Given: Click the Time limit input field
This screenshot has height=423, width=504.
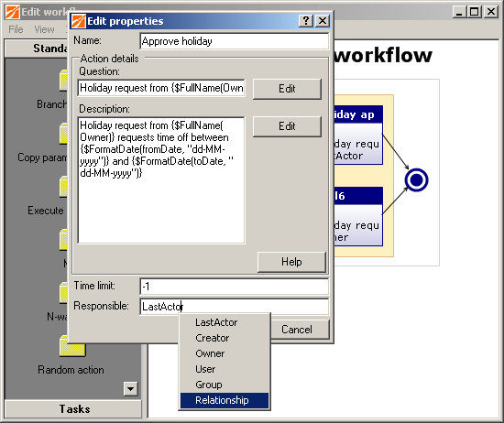Looking at the screenshot, I should (235, 286).
